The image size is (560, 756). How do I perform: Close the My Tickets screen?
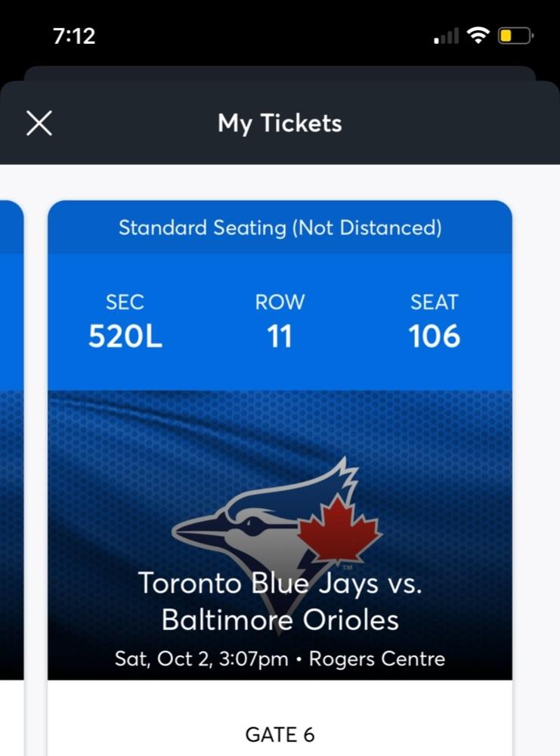(39, 122)
